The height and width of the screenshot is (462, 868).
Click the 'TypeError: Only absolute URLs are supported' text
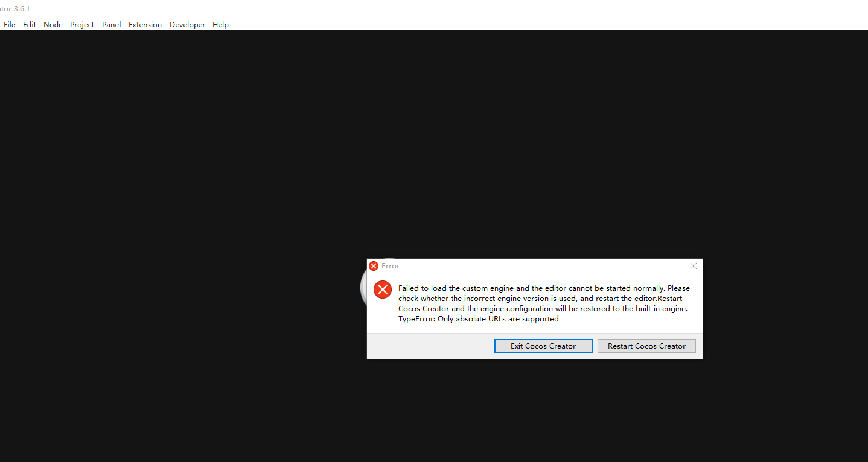point(479,319)
